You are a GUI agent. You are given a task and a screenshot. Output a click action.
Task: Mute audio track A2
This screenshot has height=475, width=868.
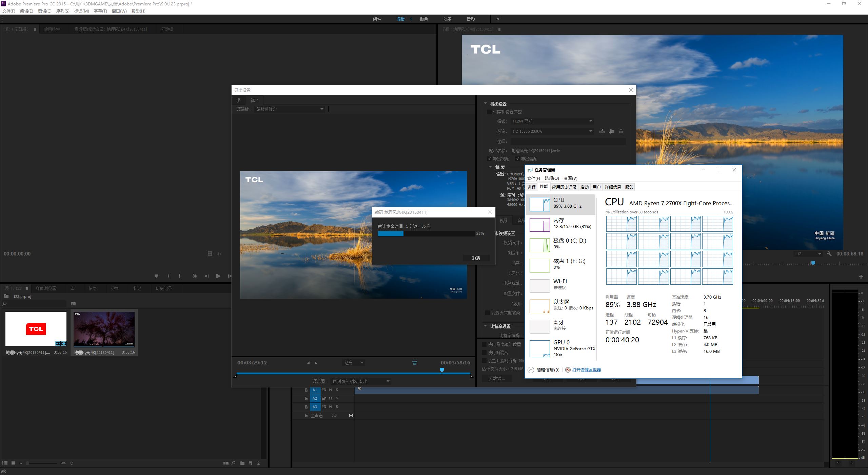click(330, 398)
